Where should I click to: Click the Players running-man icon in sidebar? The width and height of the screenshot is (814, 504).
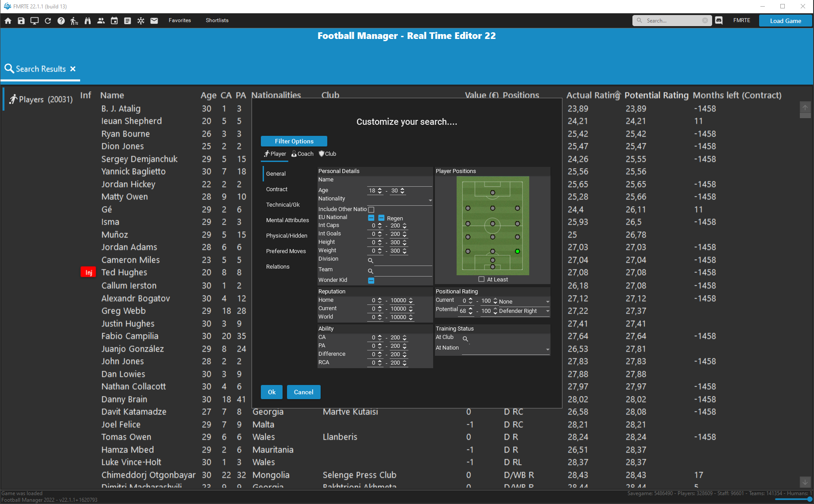click(x=13, y=99)
